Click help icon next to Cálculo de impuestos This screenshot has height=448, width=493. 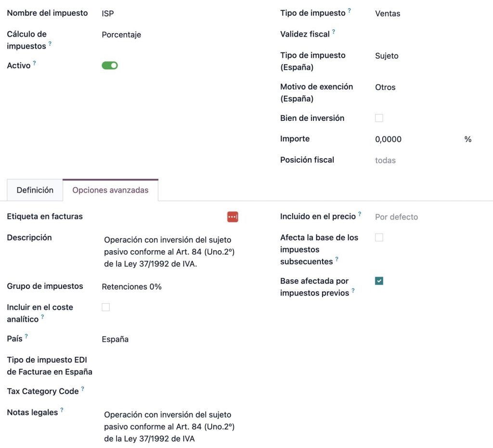[x=50, y=44]
